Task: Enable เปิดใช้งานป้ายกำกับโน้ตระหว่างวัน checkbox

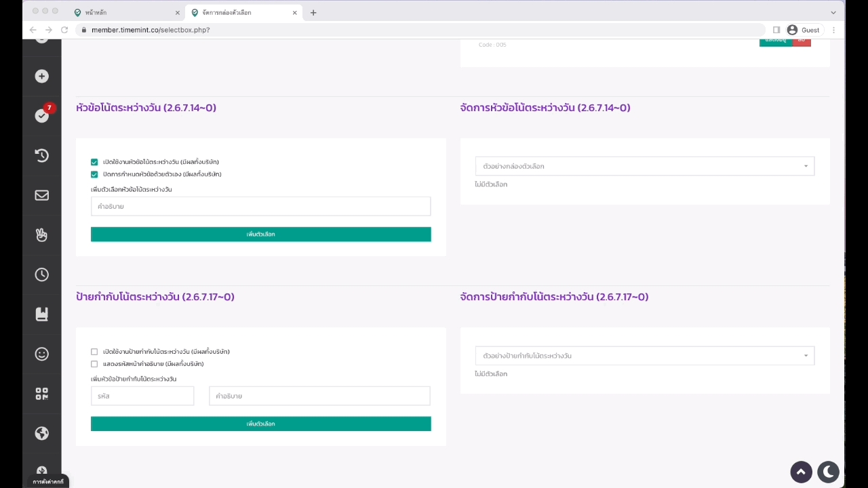Action: click(x=94, y=352)
